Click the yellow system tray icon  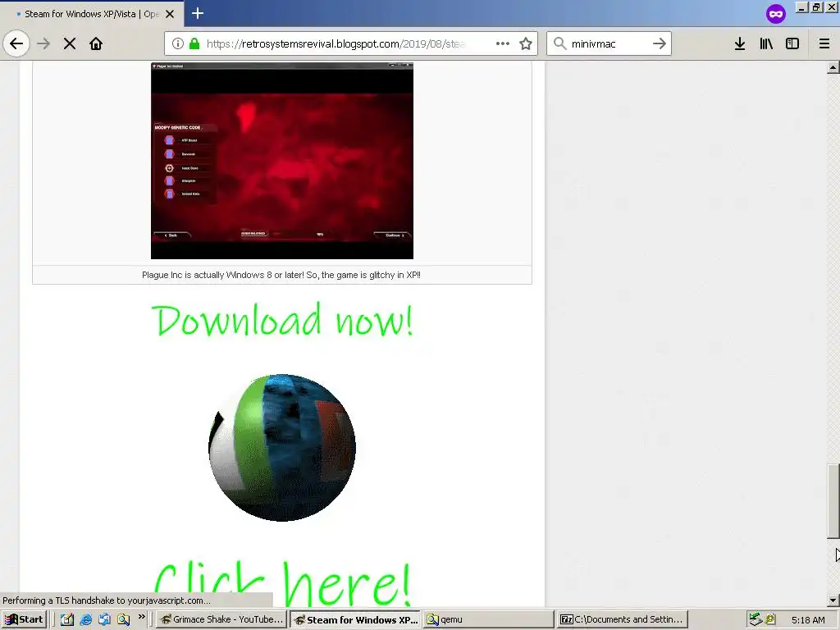770,619
